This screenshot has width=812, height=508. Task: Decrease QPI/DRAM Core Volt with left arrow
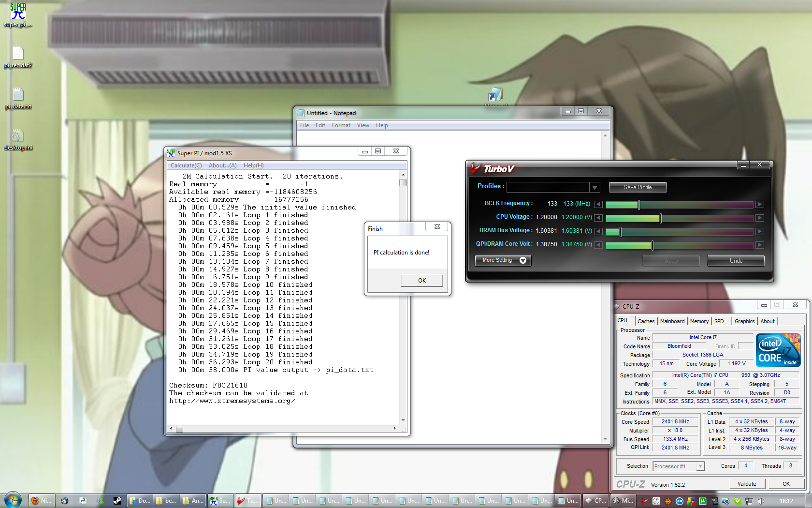pyautogui.click(x=598, y=245)
